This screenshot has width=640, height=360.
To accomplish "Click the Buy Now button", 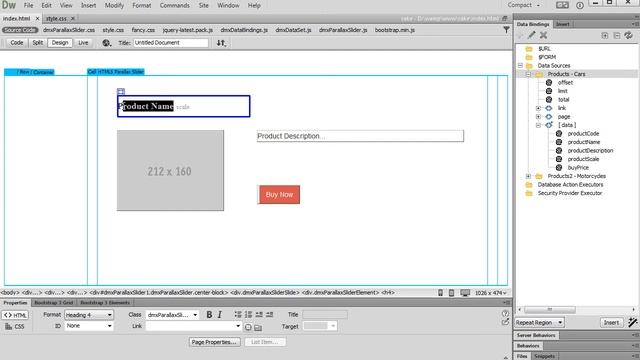I will (279, 195).
